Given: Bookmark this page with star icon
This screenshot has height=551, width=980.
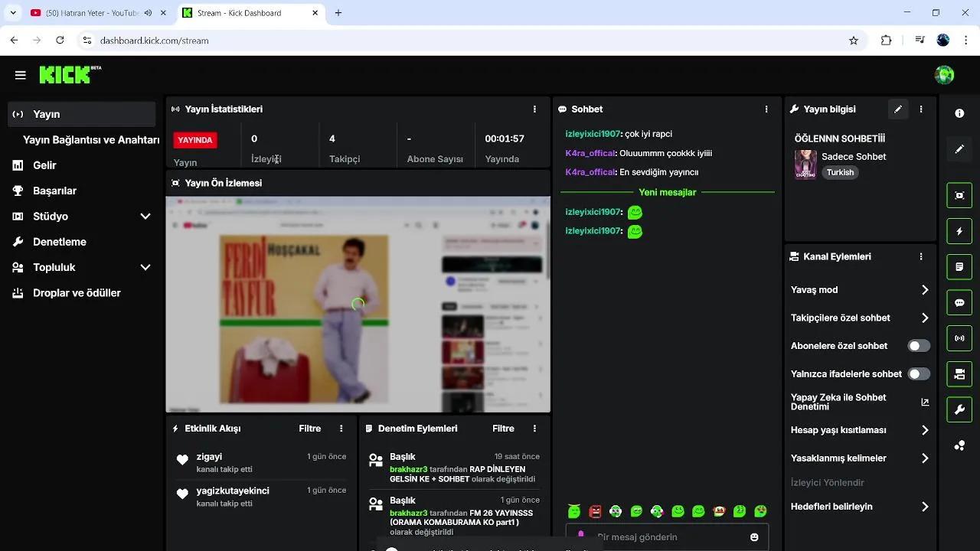Looking at the screenshot, I should tap(854, 41).
